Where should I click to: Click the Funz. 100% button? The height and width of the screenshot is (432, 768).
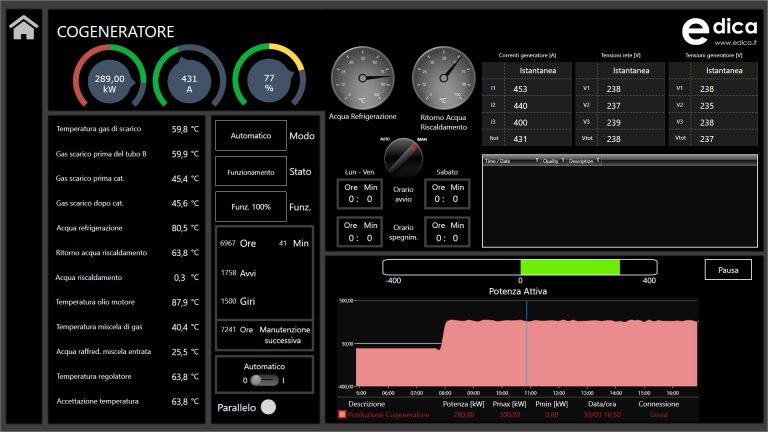pos(251,207)
